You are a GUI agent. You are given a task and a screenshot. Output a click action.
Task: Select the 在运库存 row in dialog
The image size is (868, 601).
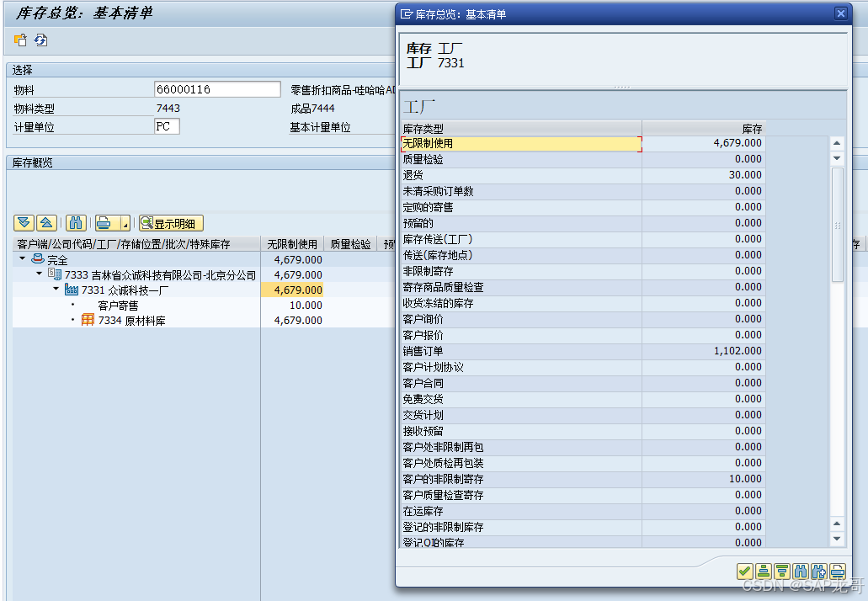coord(583,511)
